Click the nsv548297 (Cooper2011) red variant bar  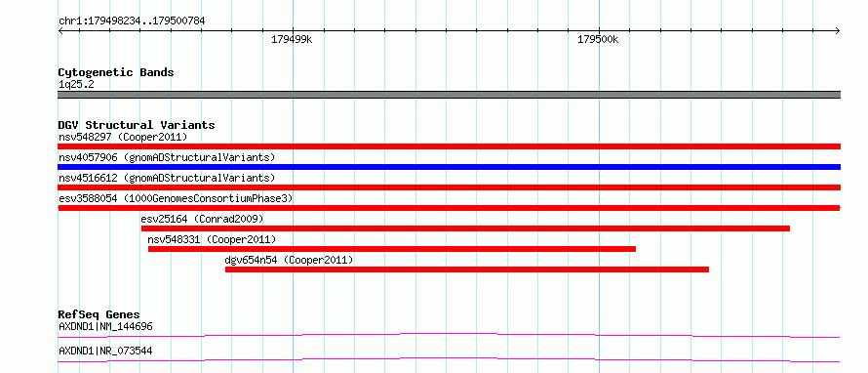pos(449,146)
